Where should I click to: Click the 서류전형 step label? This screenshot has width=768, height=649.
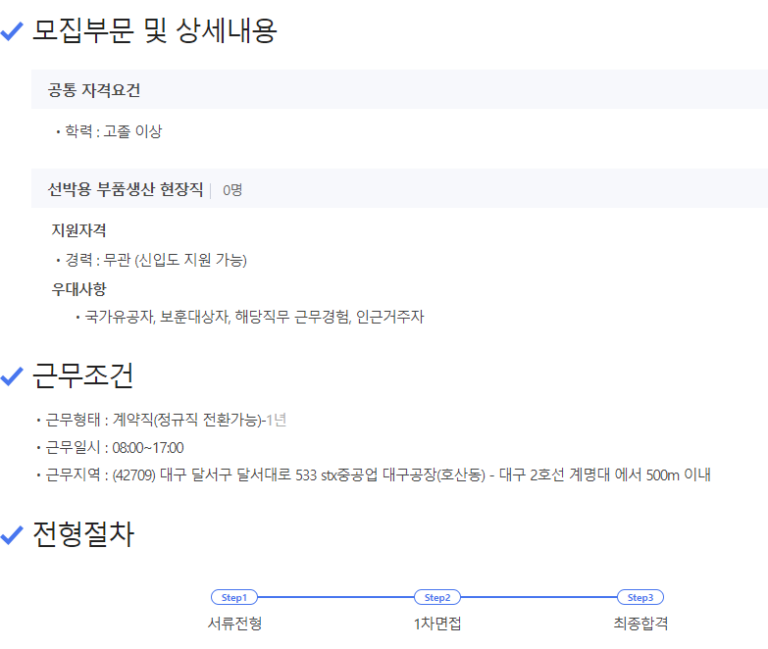pyautogui.click(x=234, y=624)
